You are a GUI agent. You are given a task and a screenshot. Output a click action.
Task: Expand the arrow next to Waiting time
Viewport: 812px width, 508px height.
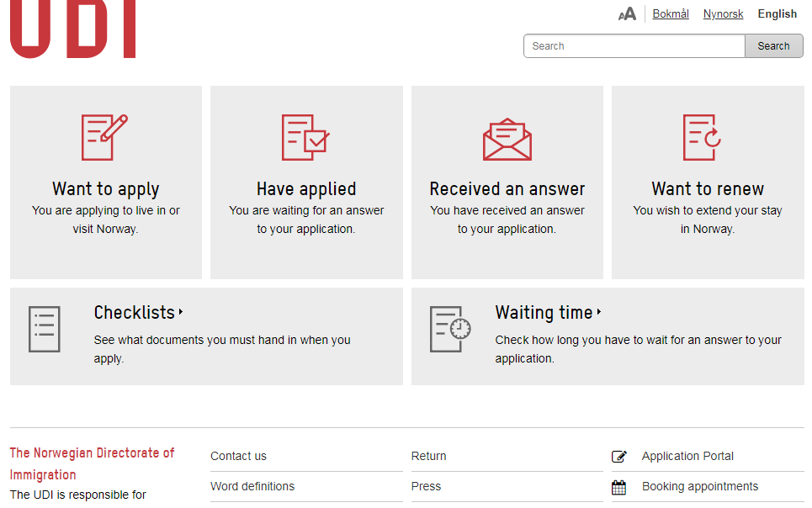598,312
